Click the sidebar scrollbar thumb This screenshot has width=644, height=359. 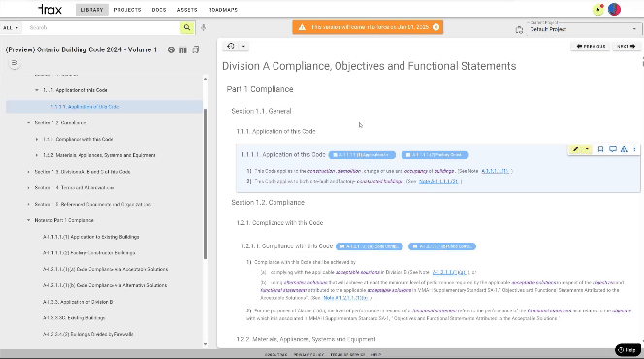click(205, 184)
